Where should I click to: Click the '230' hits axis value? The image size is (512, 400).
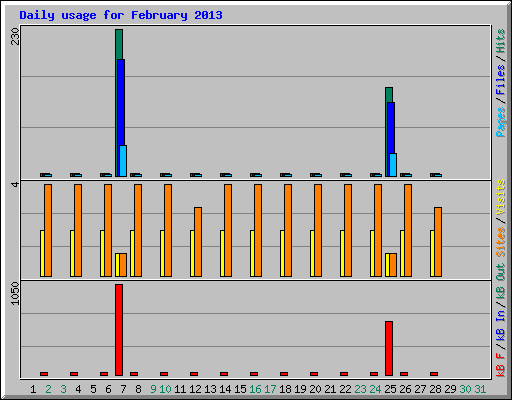pyautogui.click(x=15, y=36)
